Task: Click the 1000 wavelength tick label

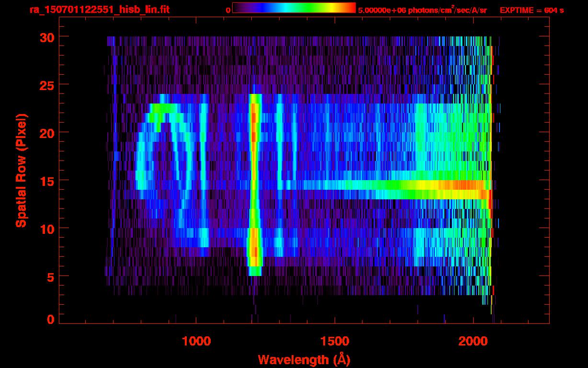Action: pyautogui.click(x=197, y=341)
